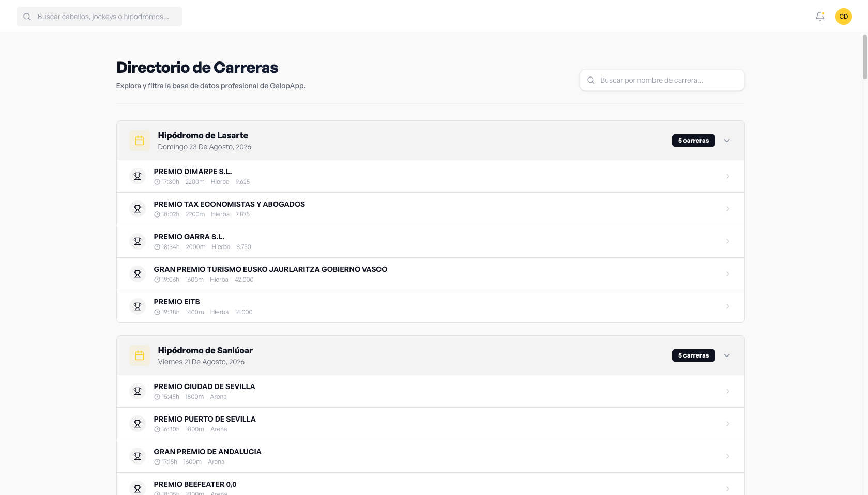The image size is (868, 495).
Task: Open PREMIO PUERTO DE SEVILLA via its chevron
Action: [x=728, y=424]
